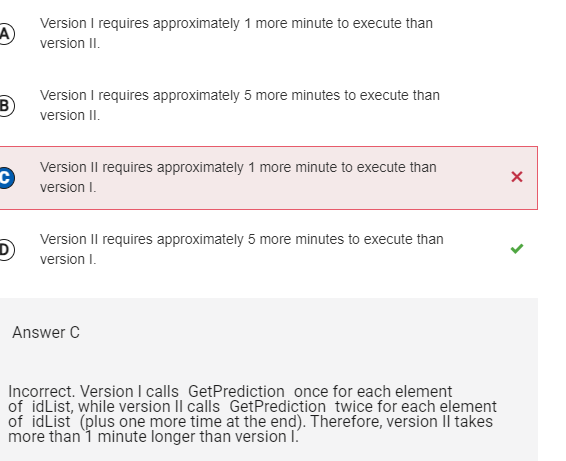This screenshot has width=566, height=461.
Task: Click 'version II.' line under option A
Action: [70, 44]
